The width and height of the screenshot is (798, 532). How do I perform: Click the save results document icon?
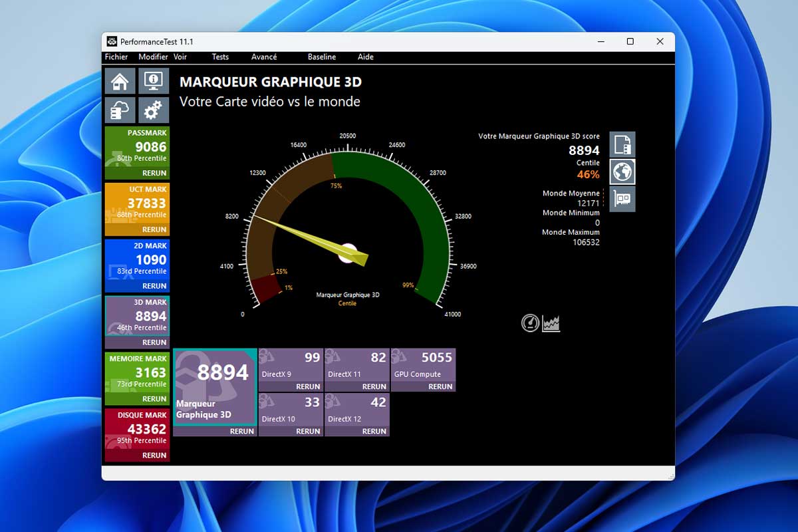(622, 144)
